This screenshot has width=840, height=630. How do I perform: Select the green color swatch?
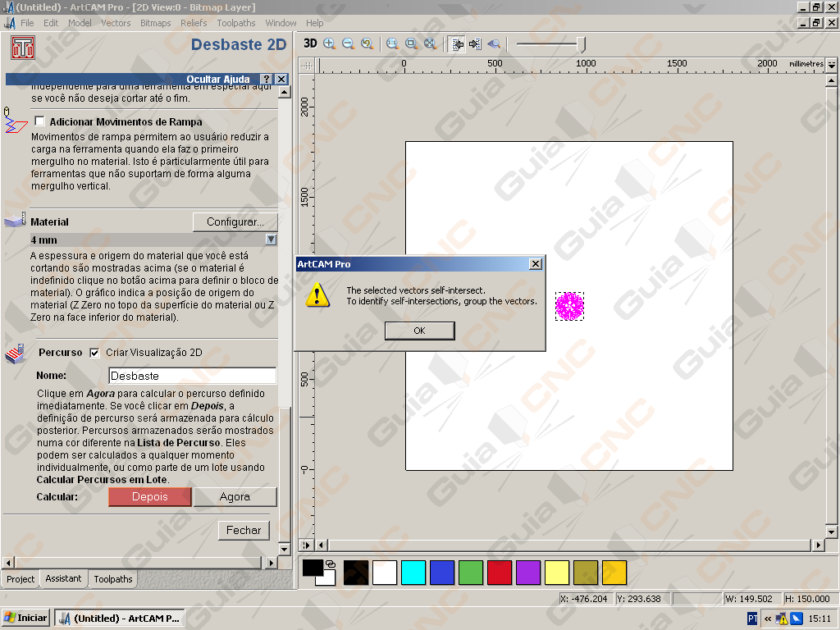click(471, 572)
